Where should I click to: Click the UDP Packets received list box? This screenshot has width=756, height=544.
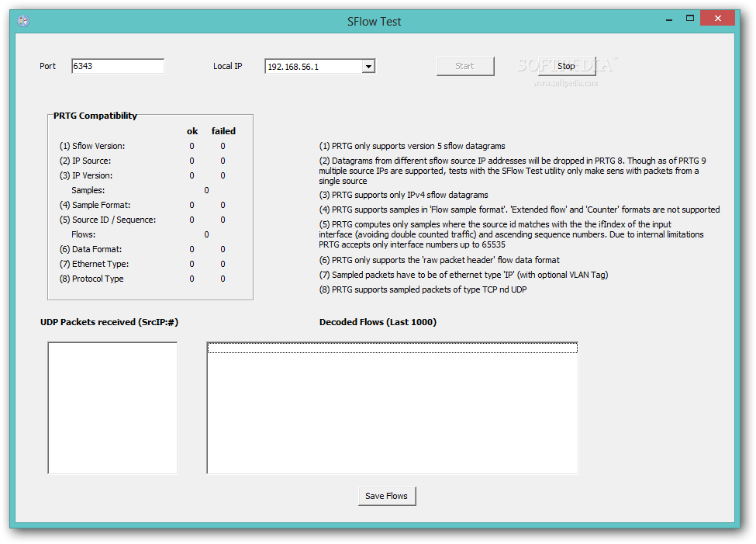(x=112, y=408)
